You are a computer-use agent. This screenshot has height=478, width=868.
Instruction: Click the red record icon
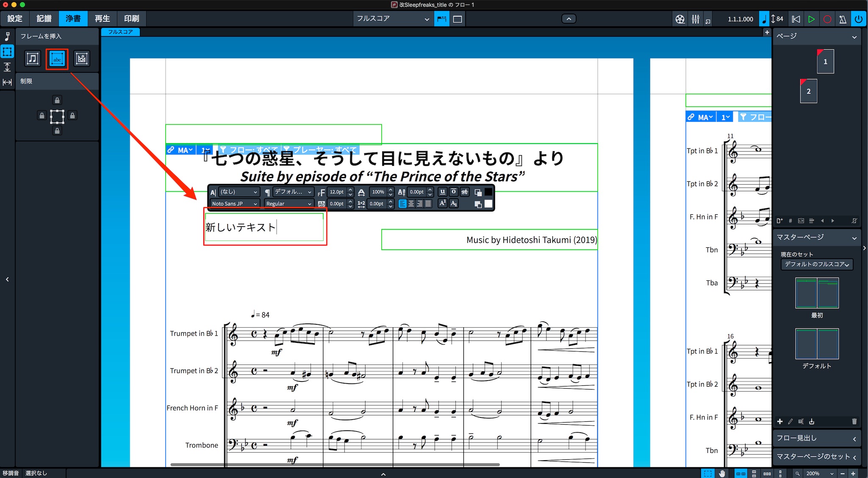pyautogui.click(x=827, y=19)
